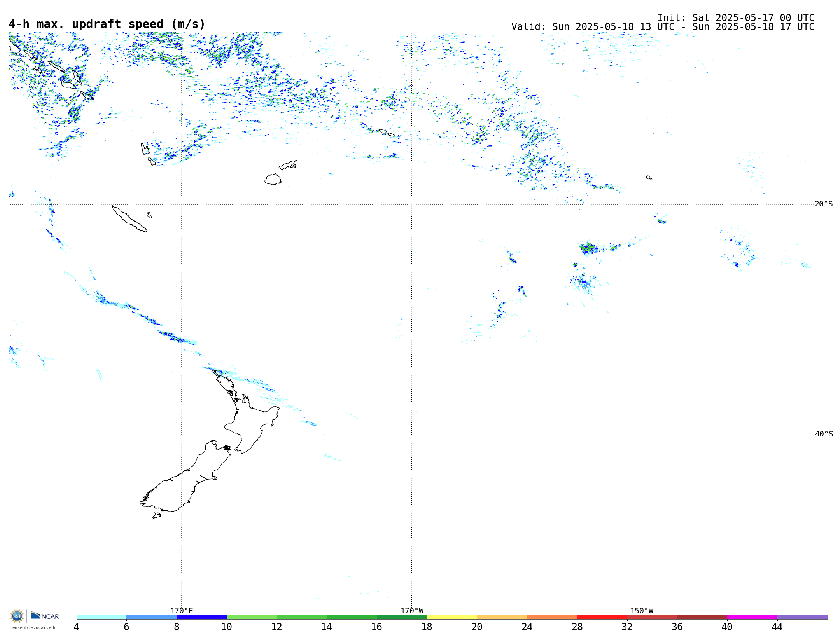Screen dimensions: 840x632
Task: Click the New Caledonia island outline
Action: 129,219
